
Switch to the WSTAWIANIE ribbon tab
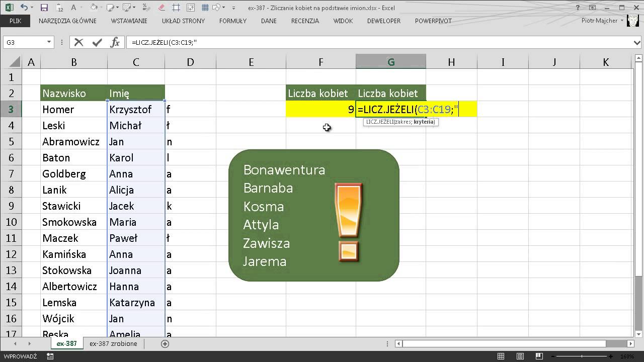pyautogui.click(x=129, y=21)
